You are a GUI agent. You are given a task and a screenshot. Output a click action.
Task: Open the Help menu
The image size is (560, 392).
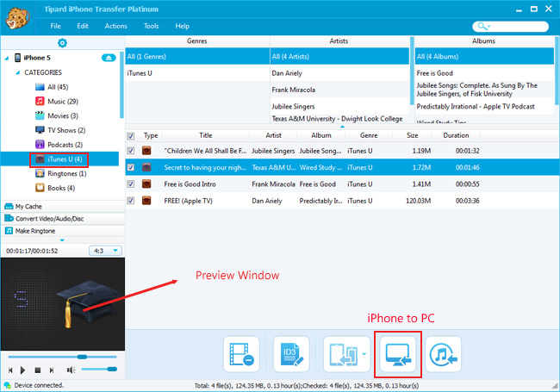tap(182, 26)
